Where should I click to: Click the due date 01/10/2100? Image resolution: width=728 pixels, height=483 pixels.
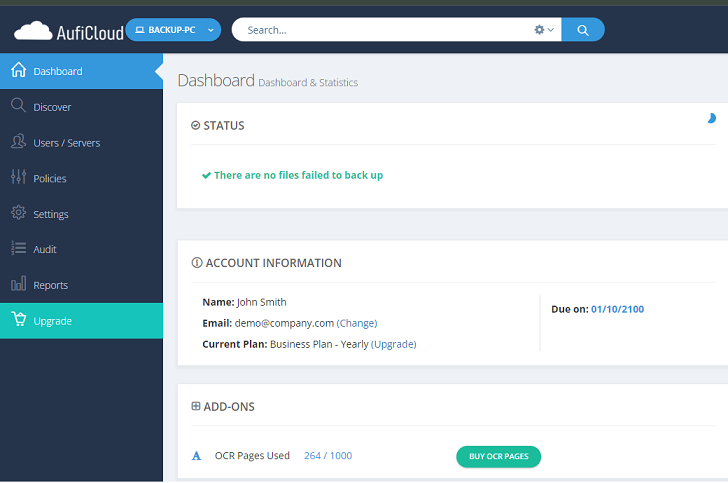(618, 309)
